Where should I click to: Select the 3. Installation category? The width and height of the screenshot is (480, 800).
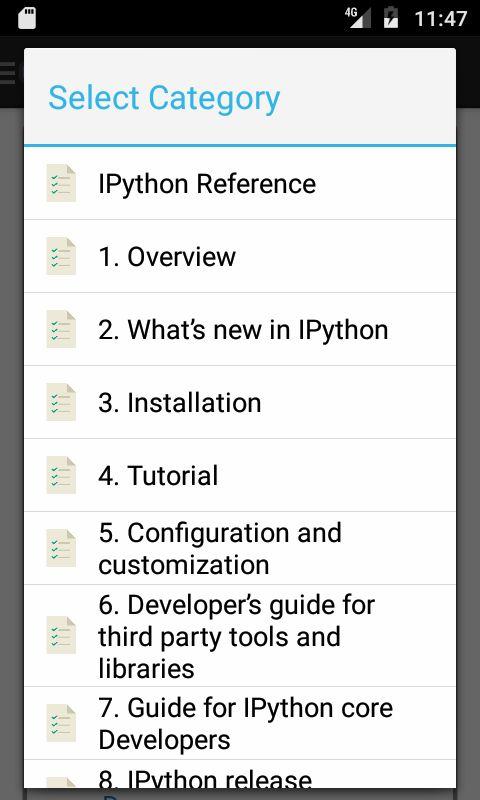240,402
